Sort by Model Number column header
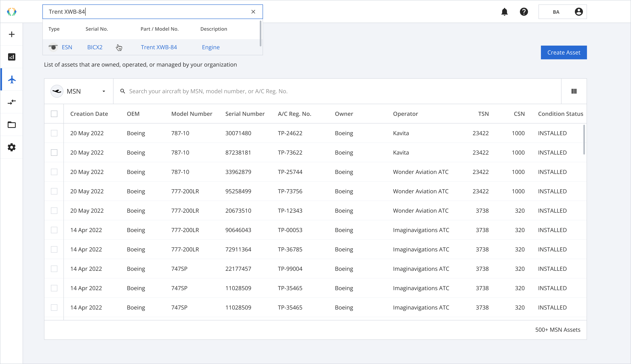The height and width of the screenshot is (364, 631). point(192,114)
